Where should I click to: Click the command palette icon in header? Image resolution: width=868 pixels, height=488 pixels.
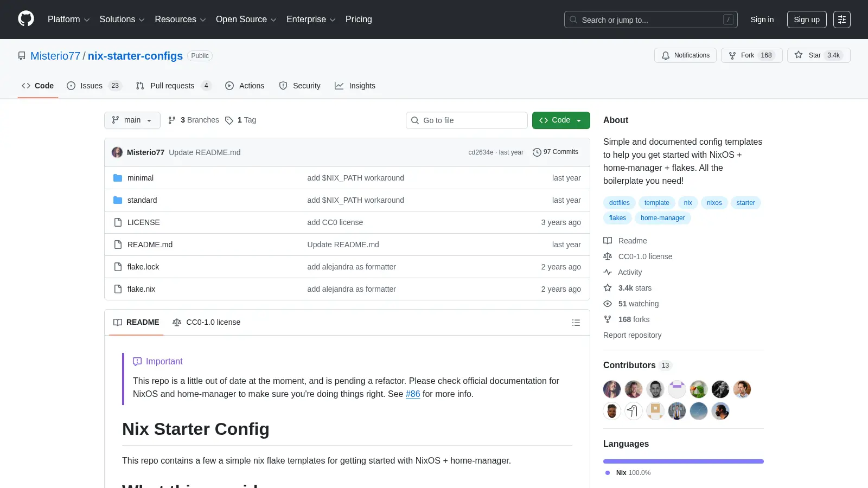pos(842,20)
